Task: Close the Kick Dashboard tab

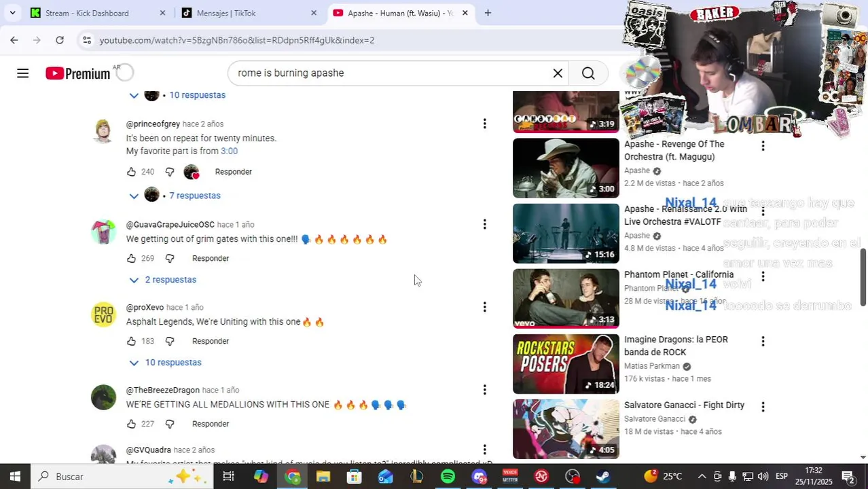Action: (162, 13)
